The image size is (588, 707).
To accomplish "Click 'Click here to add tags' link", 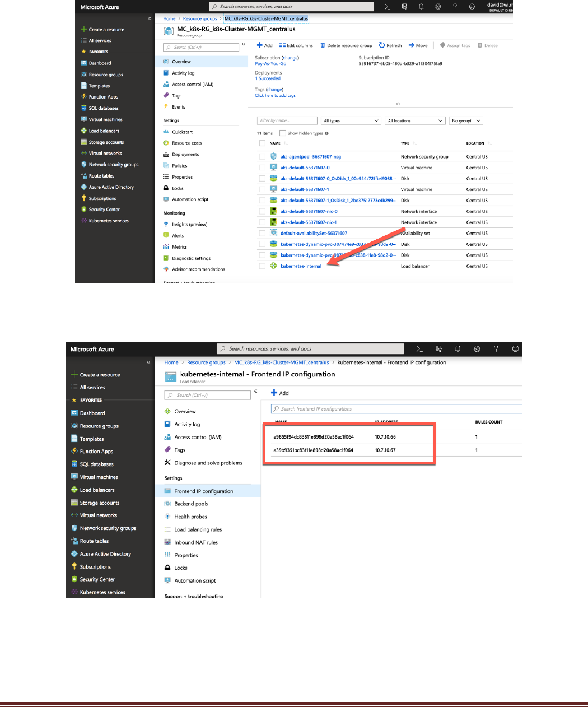I will tap(275, 96).
